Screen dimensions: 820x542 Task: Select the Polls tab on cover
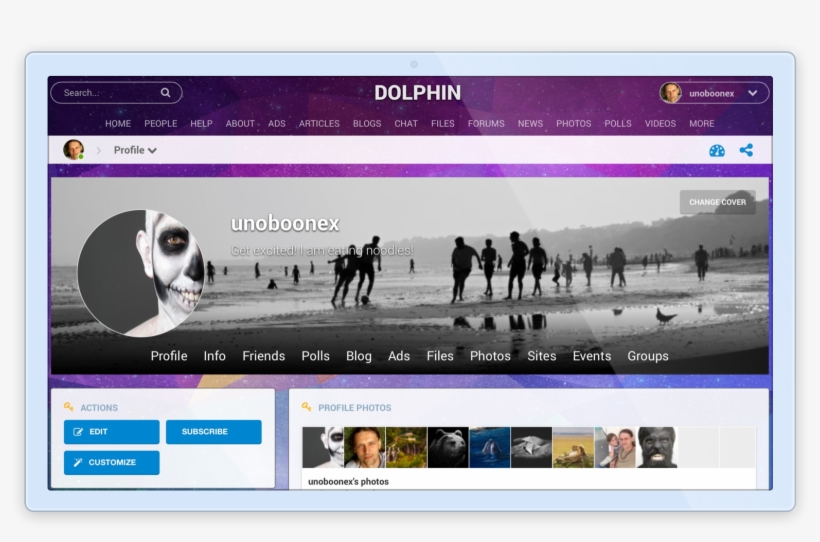coord(315,356)
